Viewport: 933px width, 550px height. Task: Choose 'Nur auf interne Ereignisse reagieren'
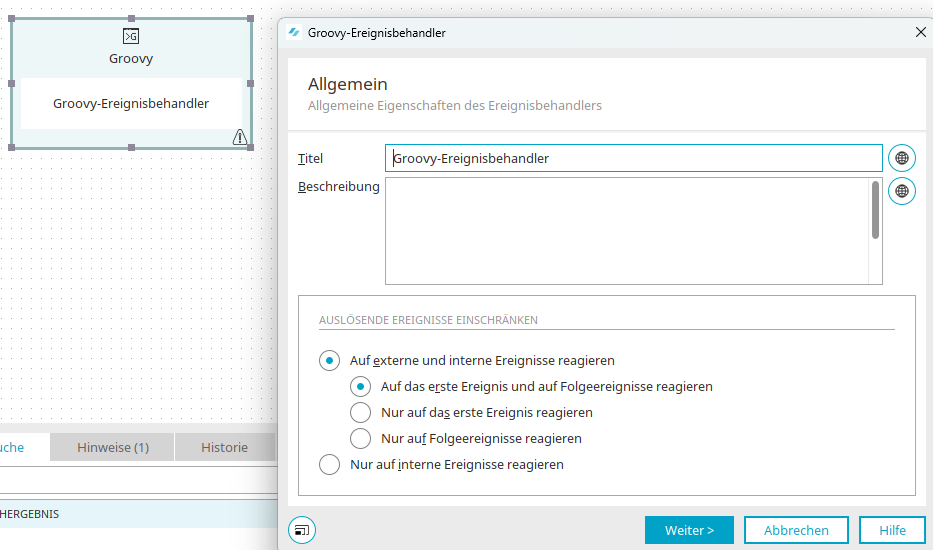coord(329,464)
